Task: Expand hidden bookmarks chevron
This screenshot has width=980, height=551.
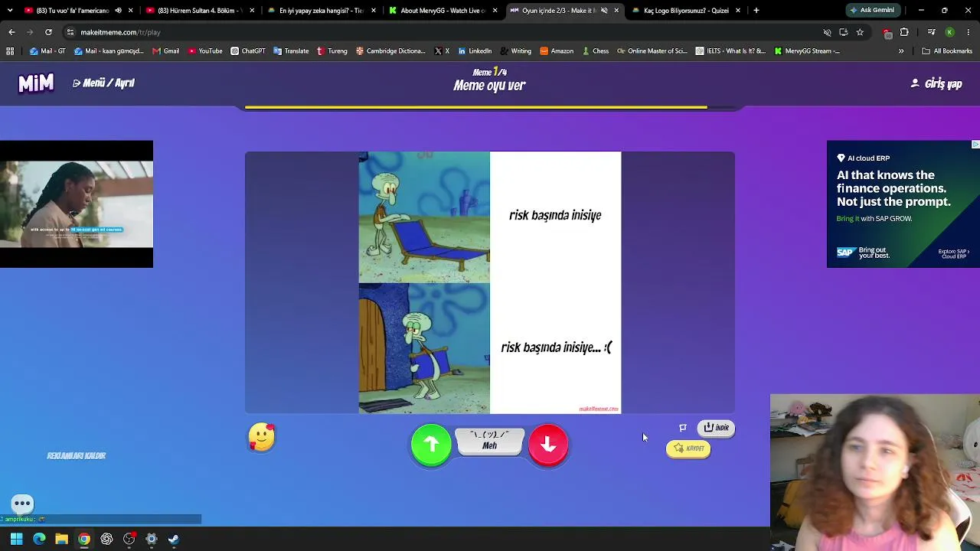Action: tap(901, 51)
